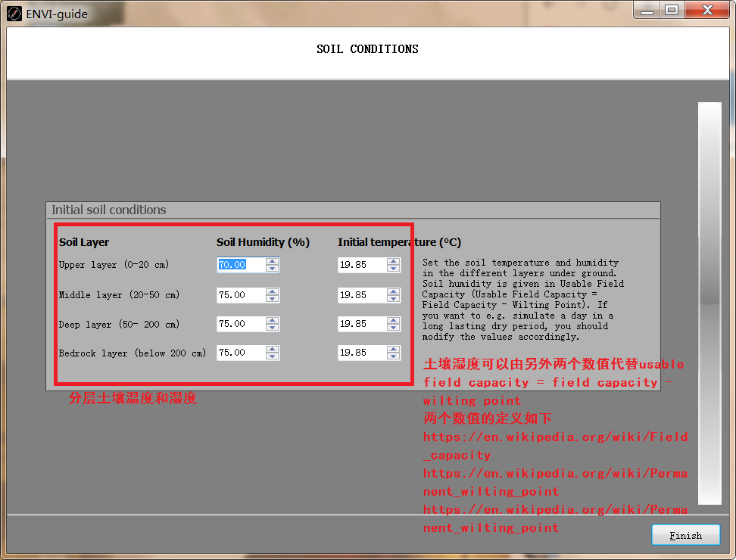Decrease Upper layer soil humidity using down arrow
The image size is (736, 560).
[272, 269]
